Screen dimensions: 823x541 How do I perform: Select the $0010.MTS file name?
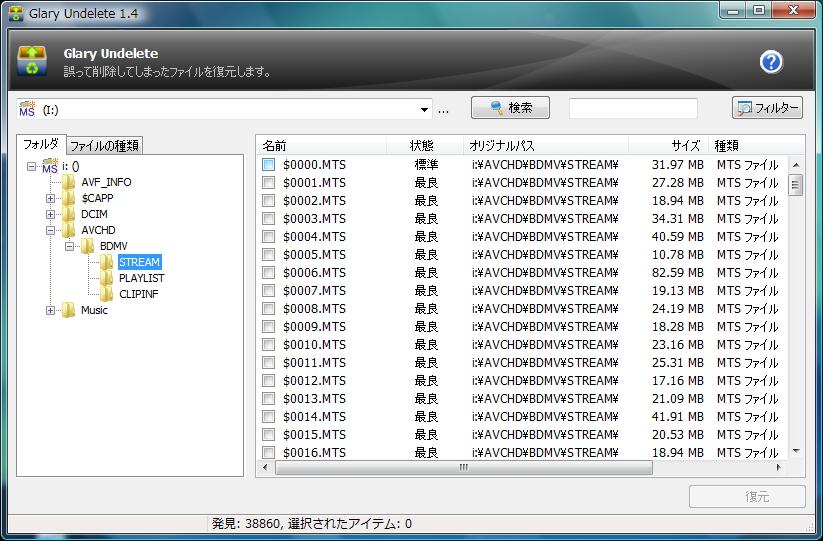[314, 345]
